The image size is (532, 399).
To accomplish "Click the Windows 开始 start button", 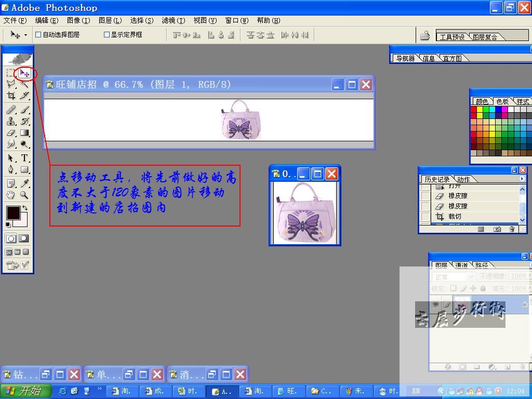I will (x=25, y=391).
